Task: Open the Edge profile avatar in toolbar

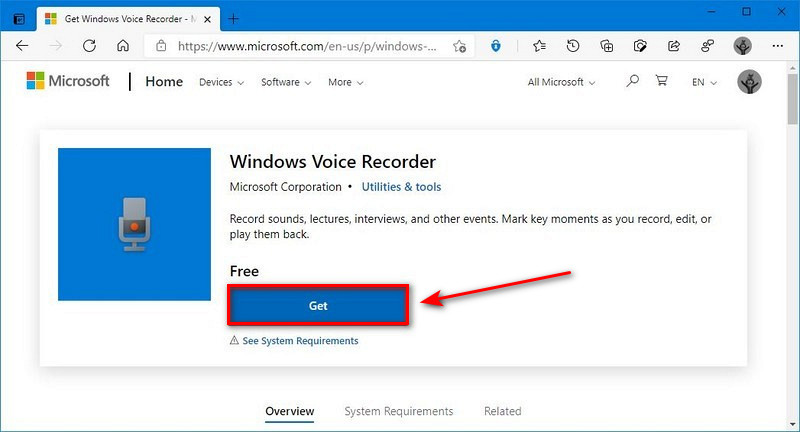Action: pos(743,46)
